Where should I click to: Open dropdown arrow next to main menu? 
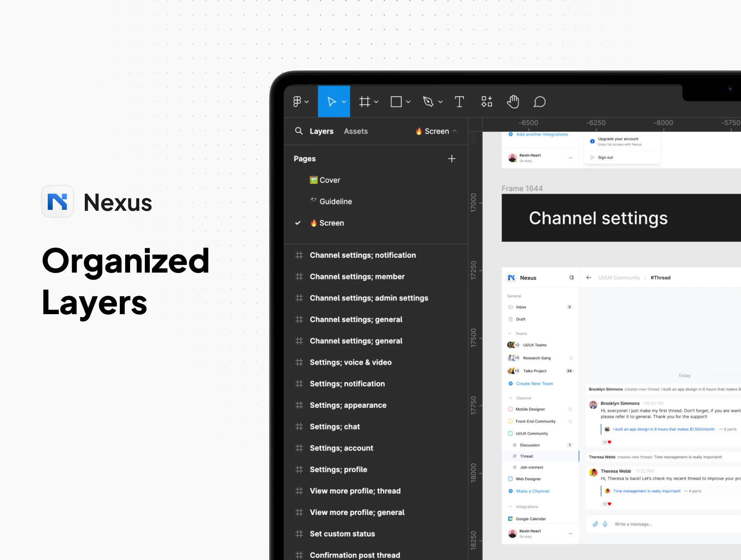point(307,102)
